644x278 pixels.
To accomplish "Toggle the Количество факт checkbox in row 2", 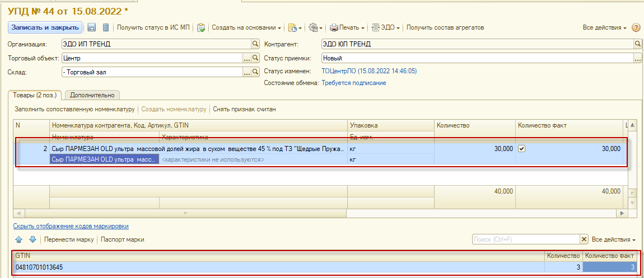I will pyautogui.click(x=522, y=149).
